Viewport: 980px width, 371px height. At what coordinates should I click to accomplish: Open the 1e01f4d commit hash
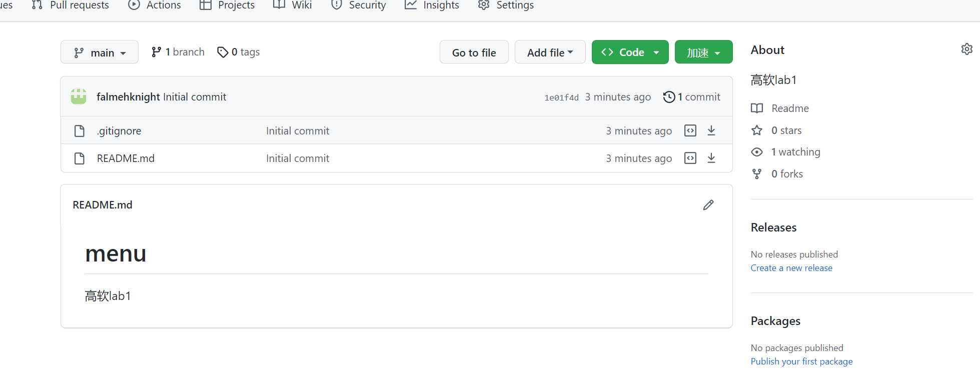(561, 97)
